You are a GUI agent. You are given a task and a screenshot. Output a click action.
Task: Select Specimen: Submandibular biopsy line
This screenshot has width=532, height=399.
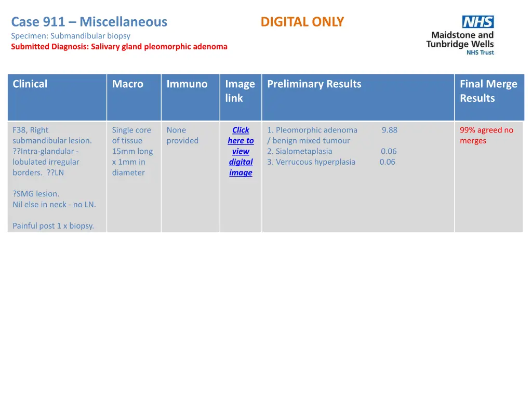[71, 36]
